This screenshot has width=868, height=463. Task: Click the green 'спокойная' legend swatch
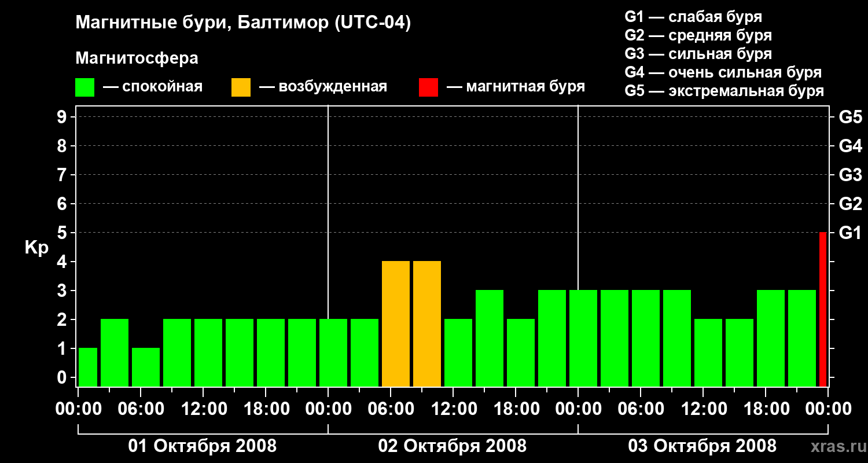84,87
